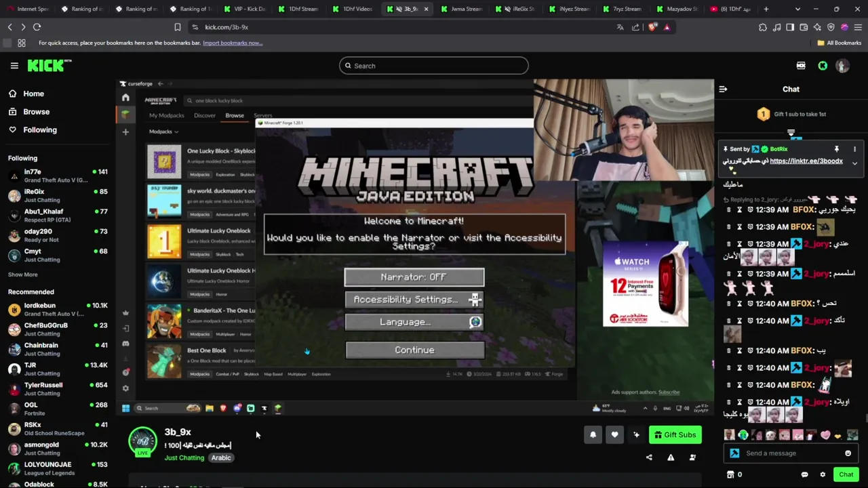The image size is (868, 488).
Task: Click the Arabic language tag
Action: click(x=221, y=458)
